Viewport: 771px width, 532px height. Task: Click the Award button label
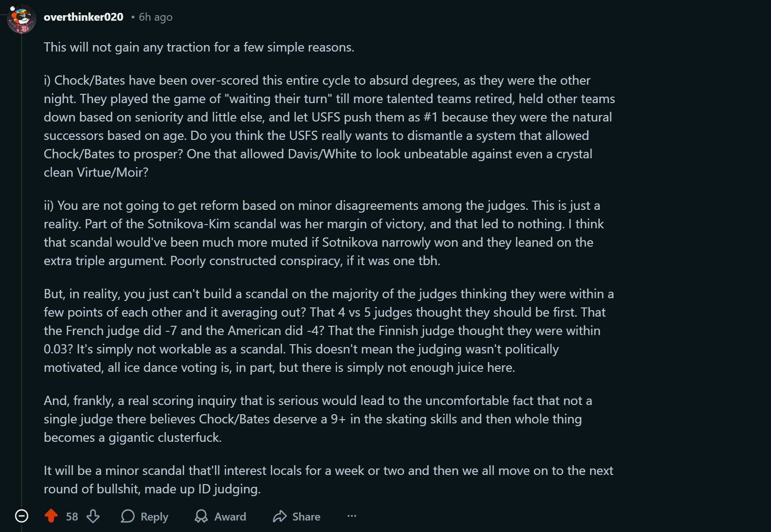(x=230, y=517)
